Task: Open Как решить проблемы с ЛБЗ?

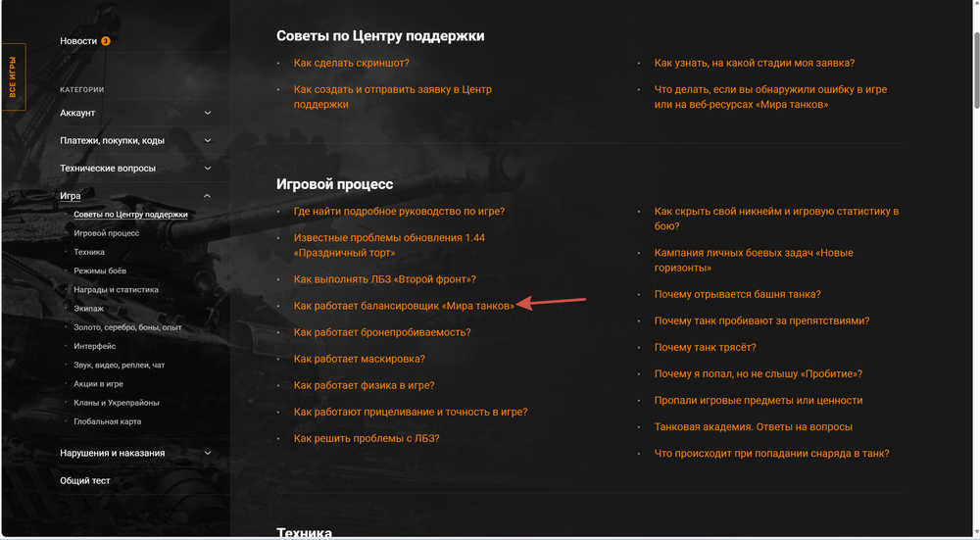Action: coord(367,439)
